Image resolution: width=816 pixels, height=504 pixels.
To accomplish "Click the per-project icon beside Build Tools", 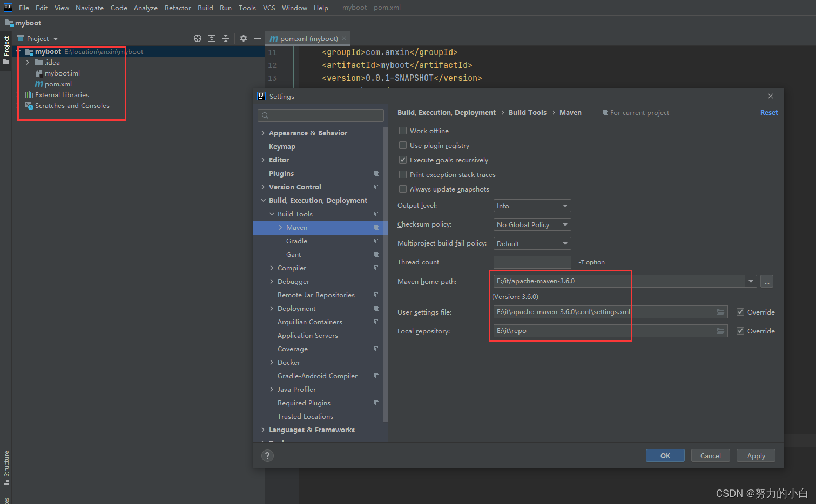I will click(x=376, y=214).
